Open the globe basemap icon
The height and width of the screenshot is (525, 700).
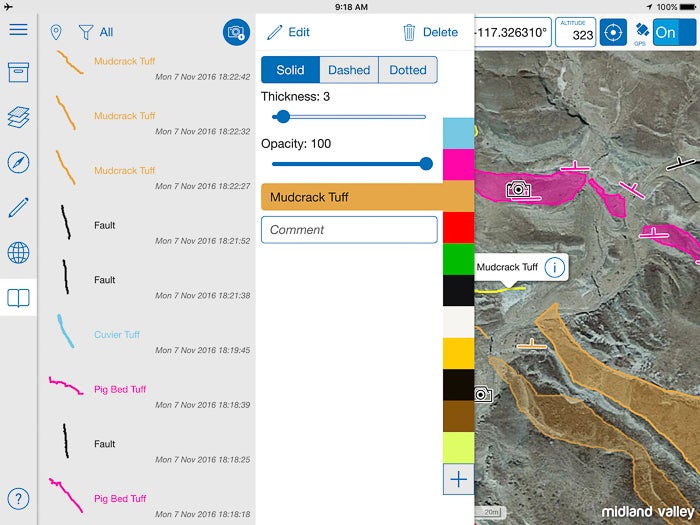(x=18, y=252)
